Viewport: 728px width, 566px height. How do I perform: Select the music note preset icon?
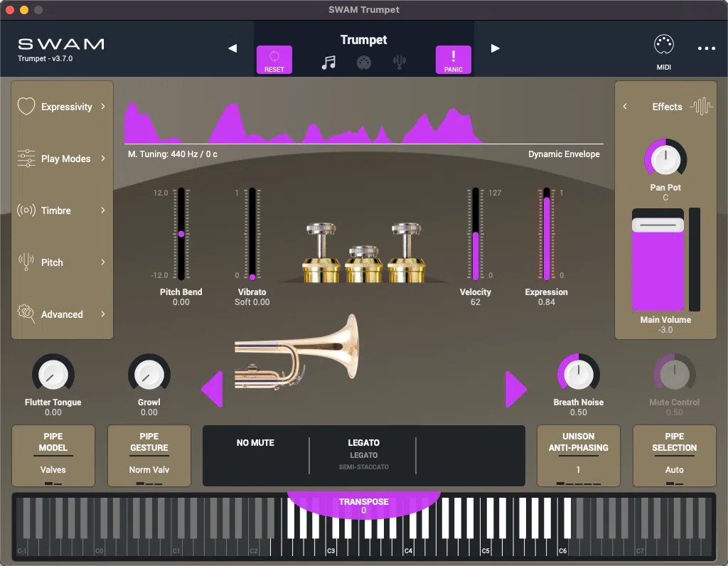pyautogui.click(x=329, y=62)
